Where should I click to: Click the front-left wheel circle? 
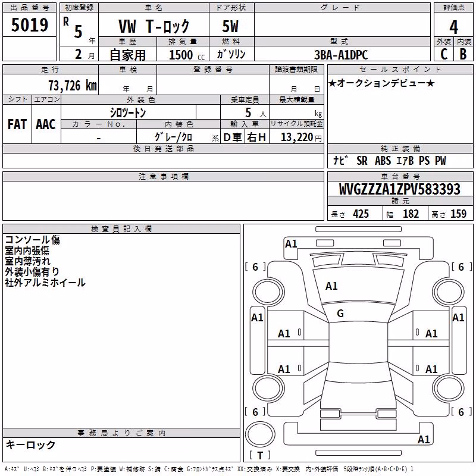268,292
